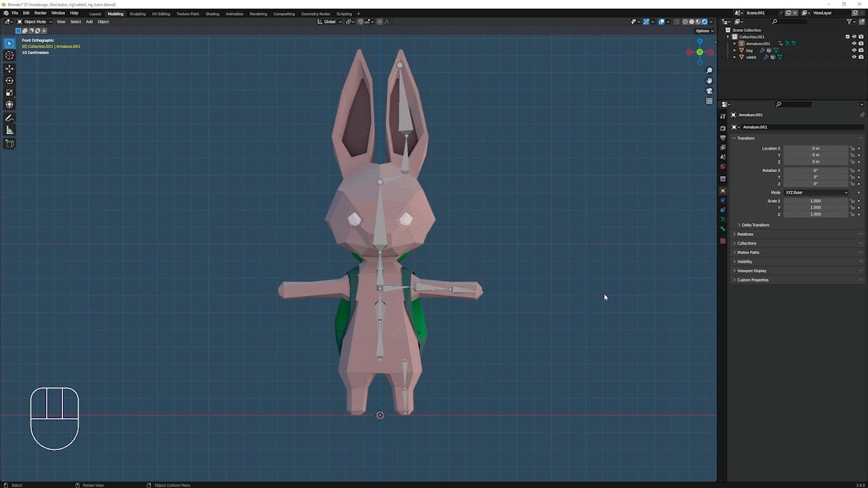Image resolution: width=868 pixels, height=488 pixels.
Task: Hide the rabbit object in the viewport
Action: [854, 57]
